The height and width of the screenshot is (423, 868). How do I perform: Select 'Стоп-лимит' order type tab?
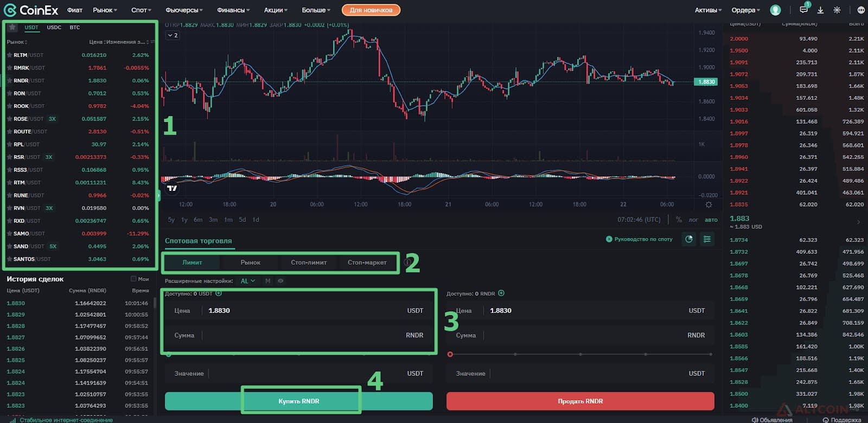[x=309, y=262]
